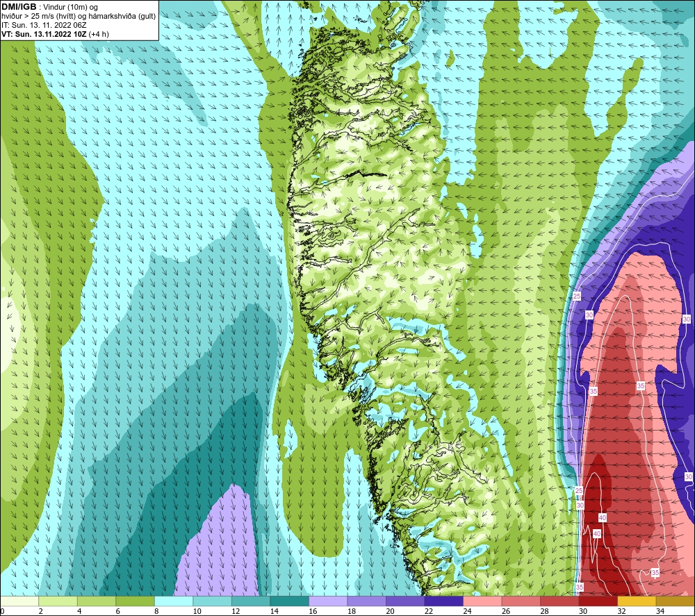Click the 28–30 m/s red legend swatch
The width and height of the screenshot is (695, 616).
[x=559, y=601]
